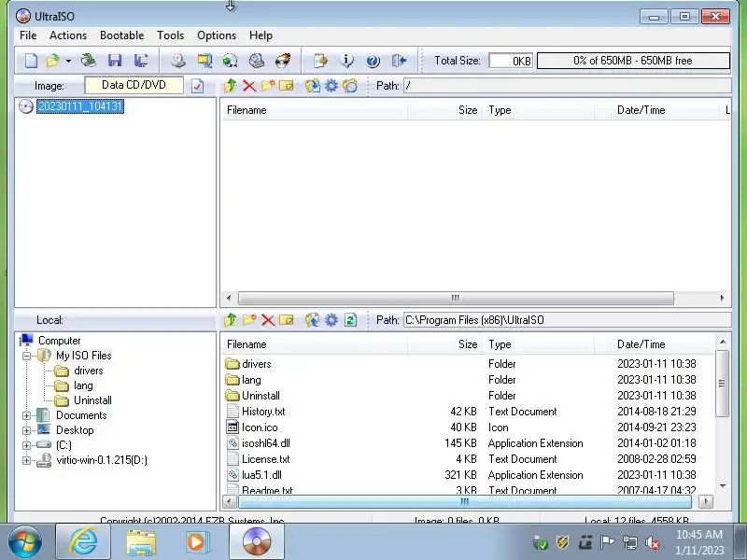
Task: Open the Options menu
Action: (217, 35)
